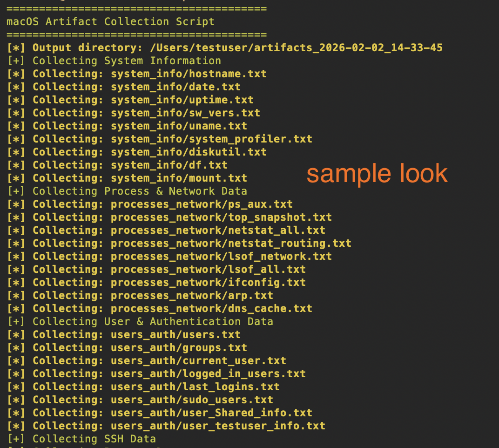The width and height of the screenshot is (499, 448).
Task: Click the users_auth/sudo_users.txt entry
Action: pos(192,400)
